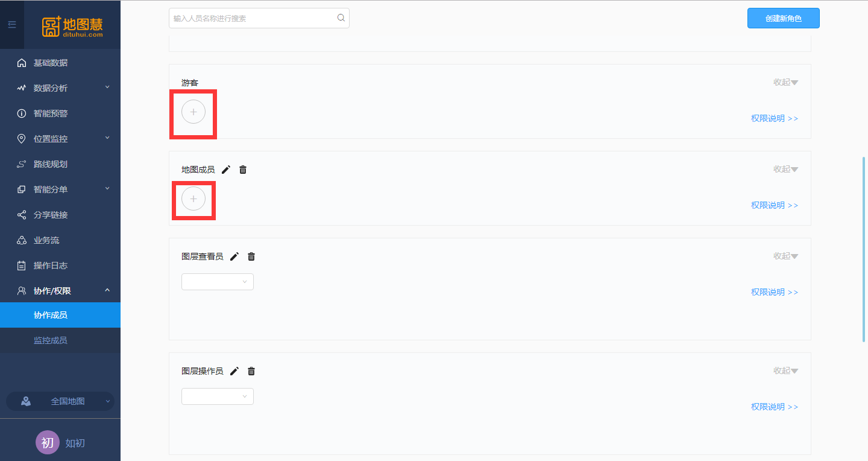
Task: Add a member to 地图成员 with plus icon
Action: pos(193,199)
